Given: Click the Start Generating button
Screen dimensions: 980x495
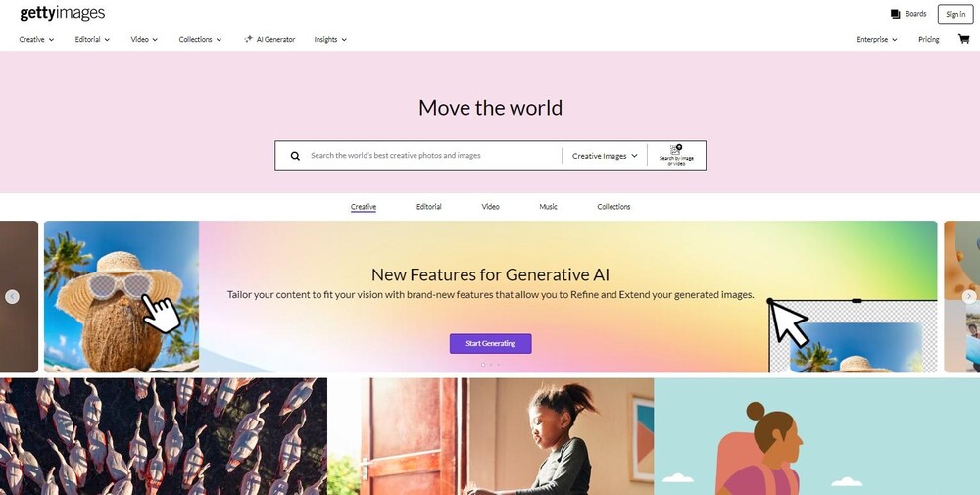Looking at the screenshot, I should pyautogui.click(x=491, y=344).
